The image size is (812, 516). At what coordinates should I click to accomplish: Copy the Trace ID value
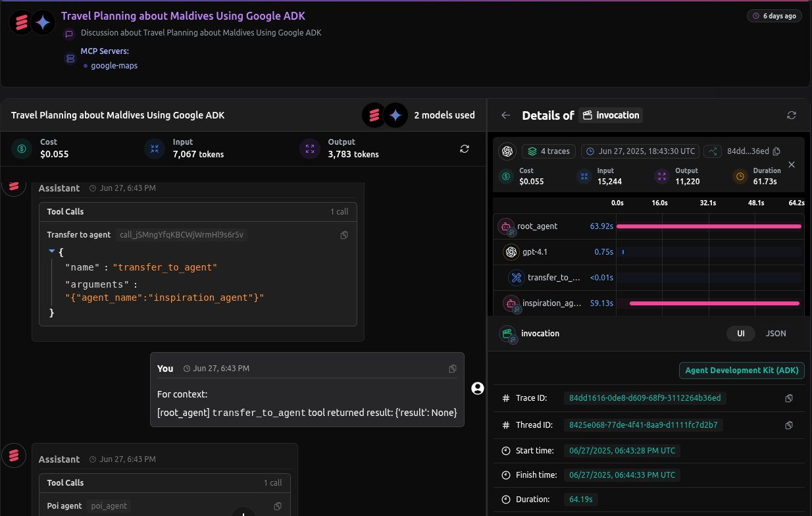point(789,398)
